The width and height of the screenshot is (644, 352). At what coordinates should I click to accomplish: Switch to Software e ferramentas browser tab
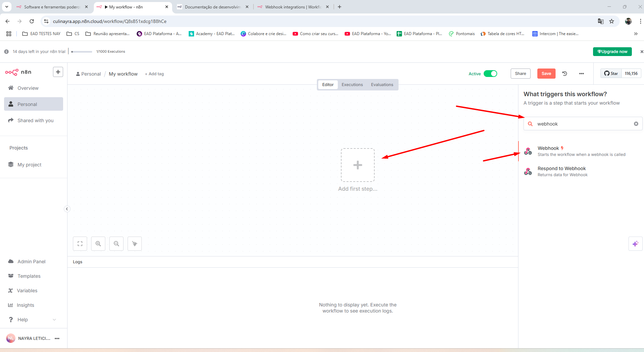click(52, 7)
